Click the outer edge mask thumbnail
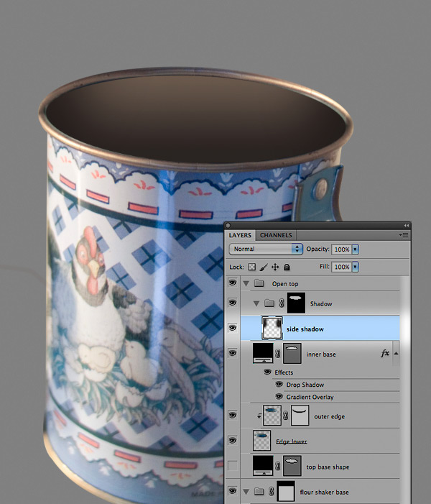Viewport: 431px width, 504px height. click(x=300, y=416)
